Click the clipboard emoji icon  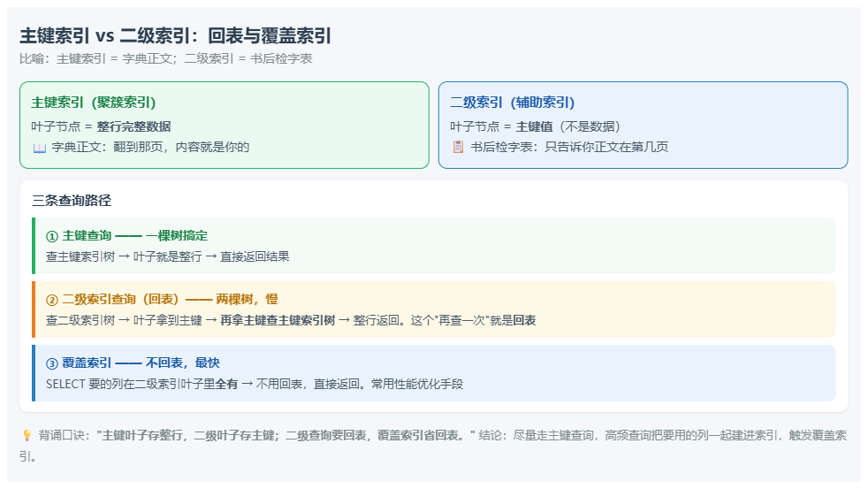(458, 148)
